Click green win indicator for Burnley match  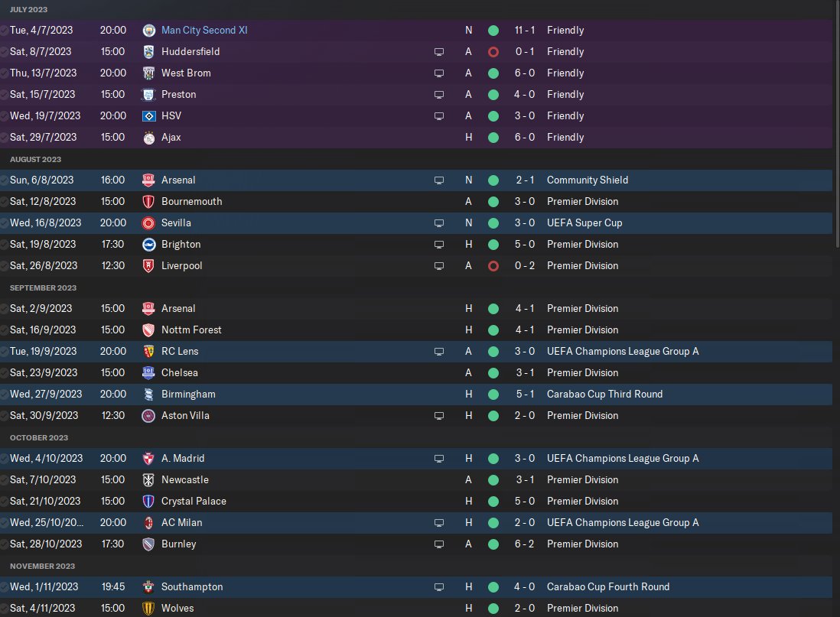493,544
